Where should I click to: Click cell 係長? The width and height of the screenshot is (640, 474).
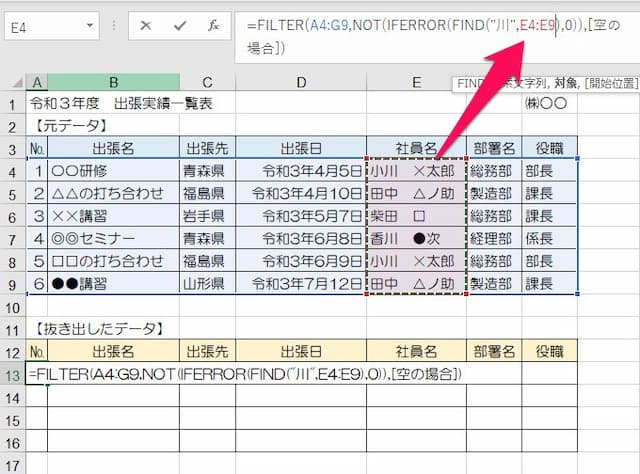(549, 238)
